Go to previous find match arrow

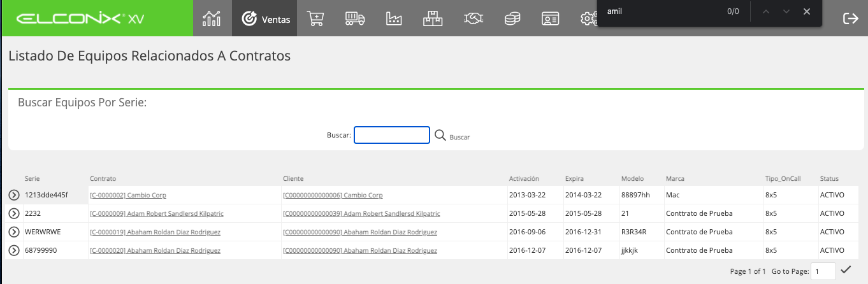(x=767, y=11)
